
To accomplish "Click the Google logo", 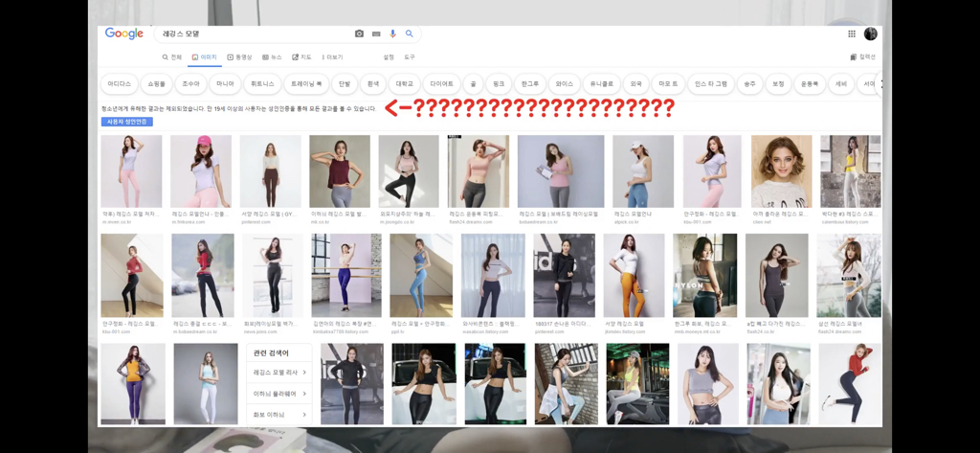I will point(124,34).
